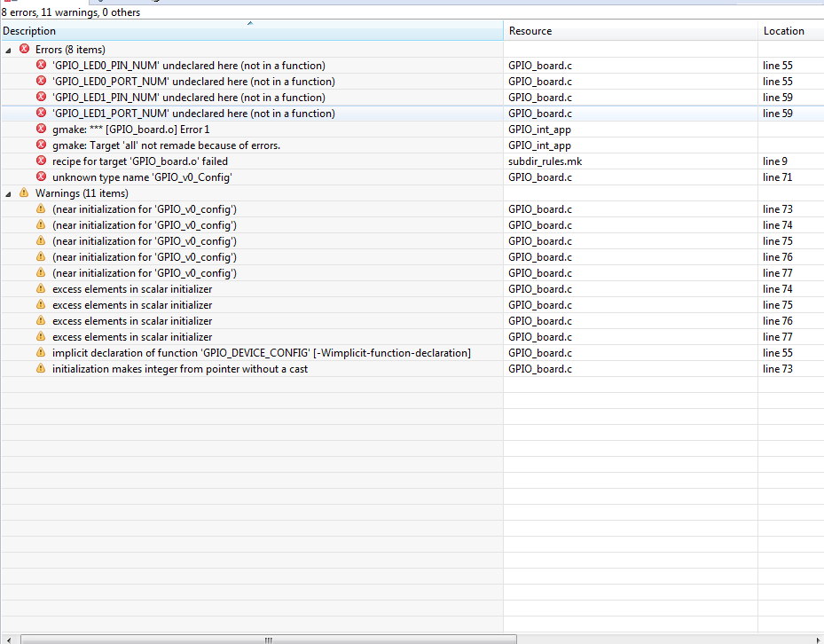Click the error icon on the 'gmake: Error 1' row
Screen dimensions: 824x644
[x=41, y=129]
